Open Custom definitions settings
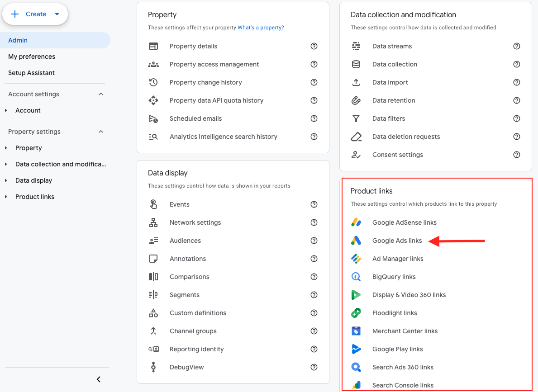 click(198, 313)
